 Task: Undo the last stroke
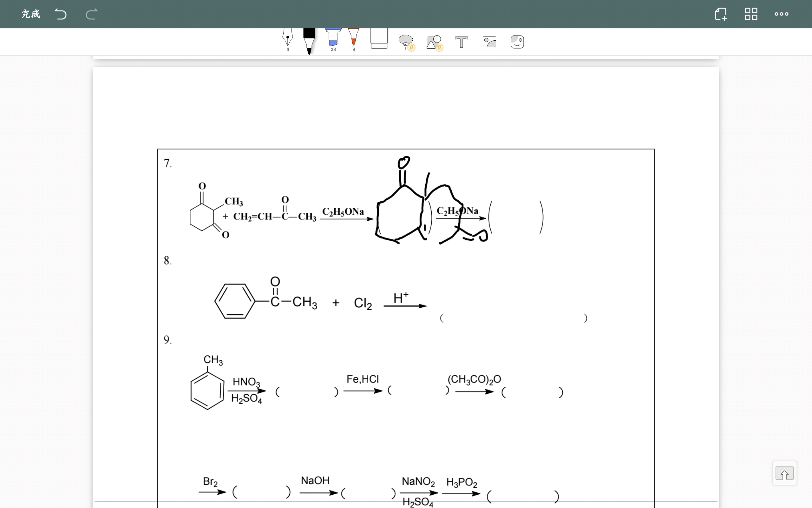[61, 14]
